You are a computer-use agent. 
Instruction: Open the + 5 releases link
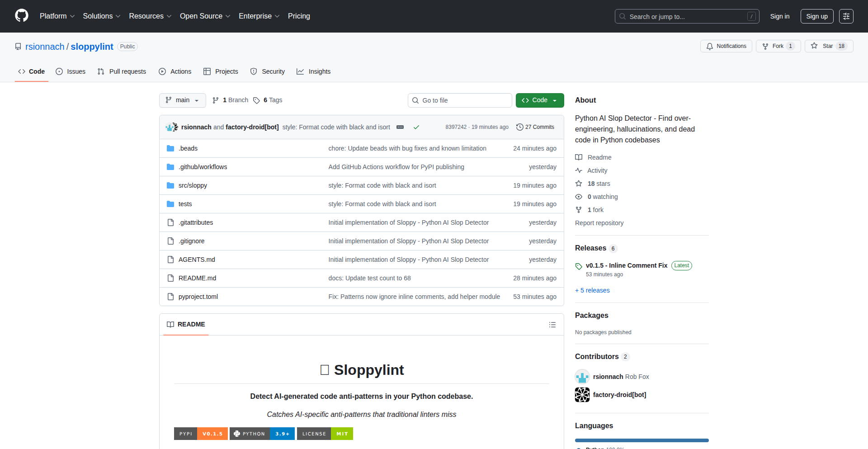(592, 290)
